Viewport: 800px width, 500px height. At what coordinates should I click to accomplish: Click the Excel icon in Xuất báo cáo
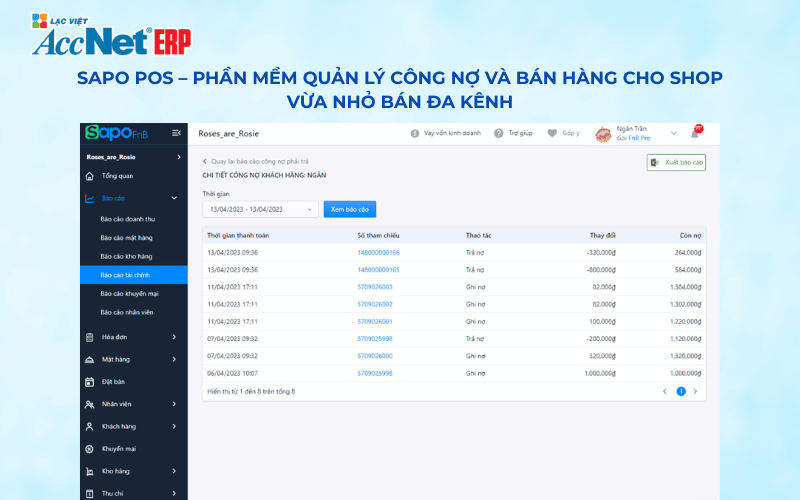(x=655, y=162)
